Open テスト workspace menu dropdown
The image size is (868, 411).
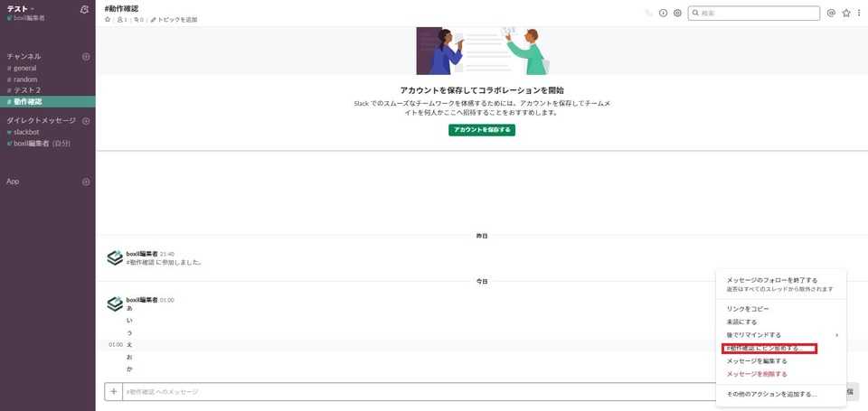pos(21,8)
